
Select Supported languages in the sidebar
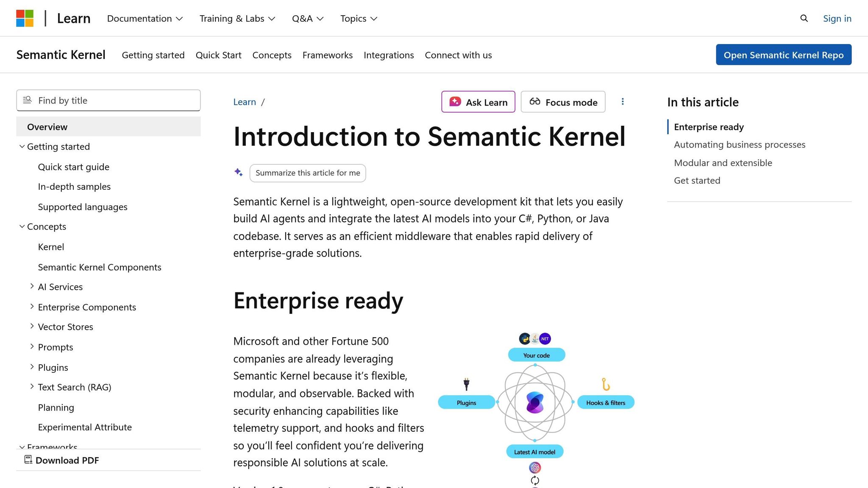(83, 207)
